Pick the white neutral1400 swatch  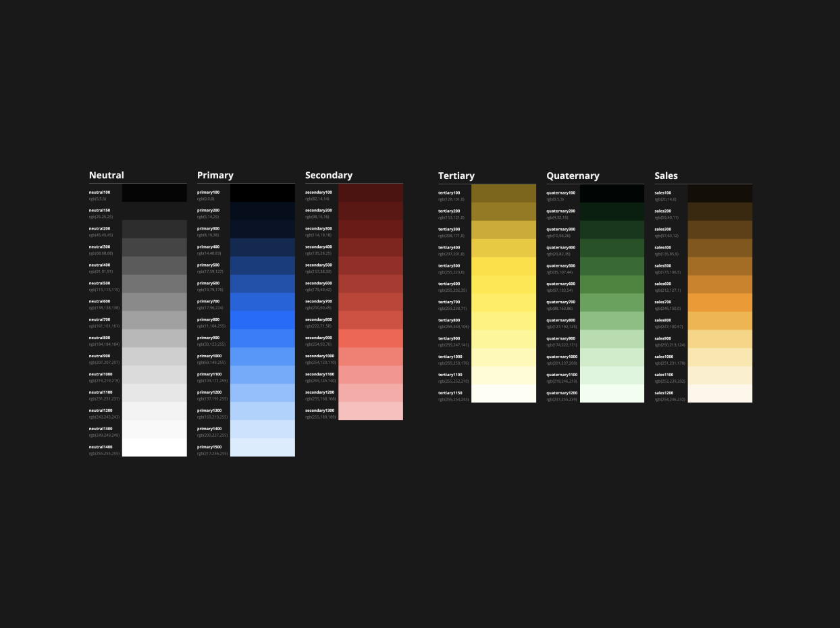pos(154,448)
